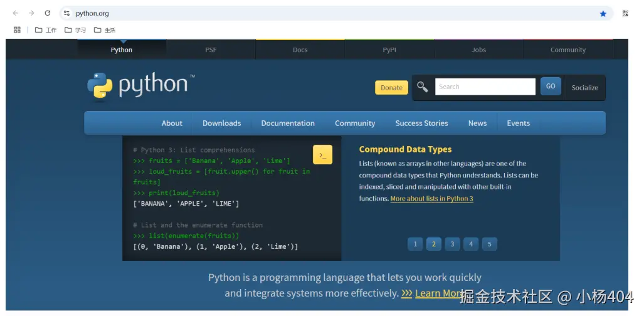
Task: Click the yellow Donate button
Action: point(391,88)
